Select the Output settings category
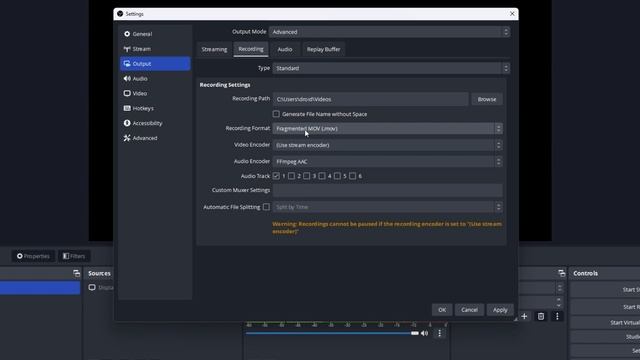Image resolution: width=640 pixels, height=360 pixels. pos(155,64)
